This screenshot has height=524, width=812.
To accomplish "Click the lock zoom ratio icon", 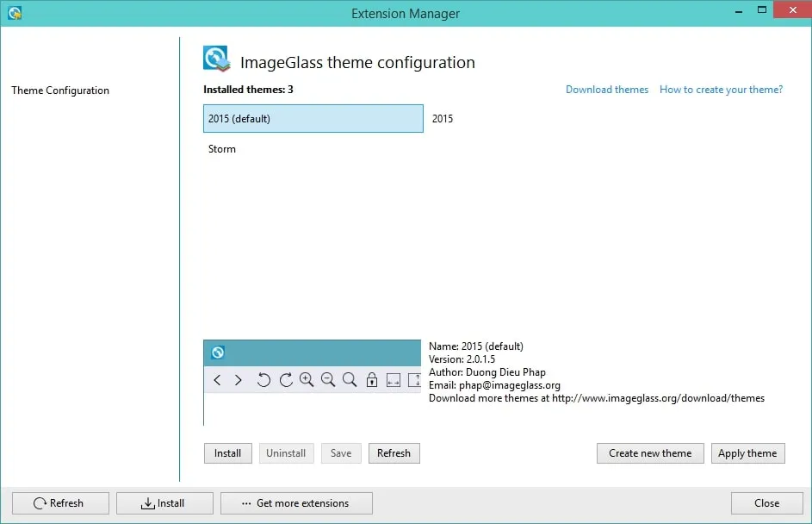I will point(372,380).
